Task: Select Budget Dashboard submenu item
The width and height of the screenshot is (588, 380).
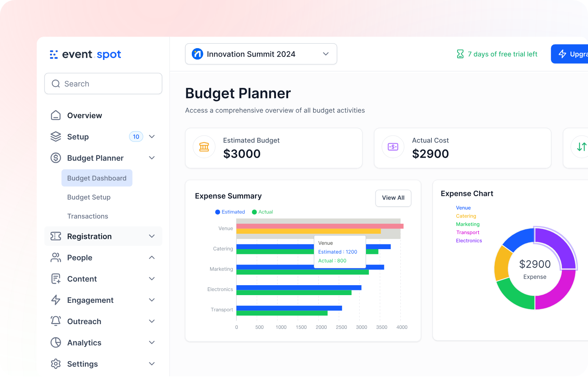Action: coord(97,178)
